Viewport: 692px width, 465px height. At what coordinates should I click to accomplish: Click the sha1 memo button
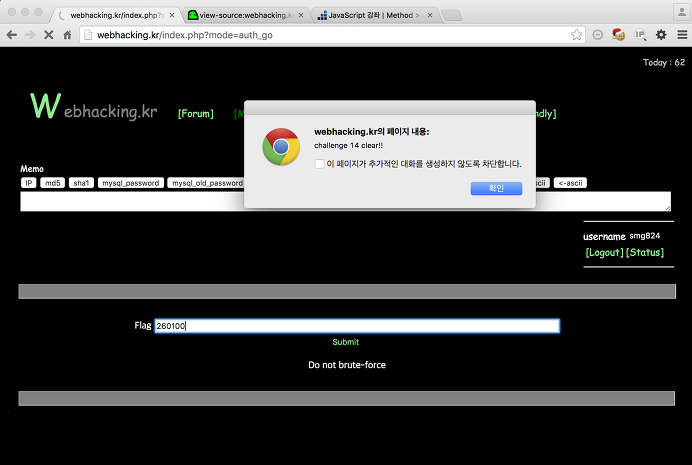[81, 183]
